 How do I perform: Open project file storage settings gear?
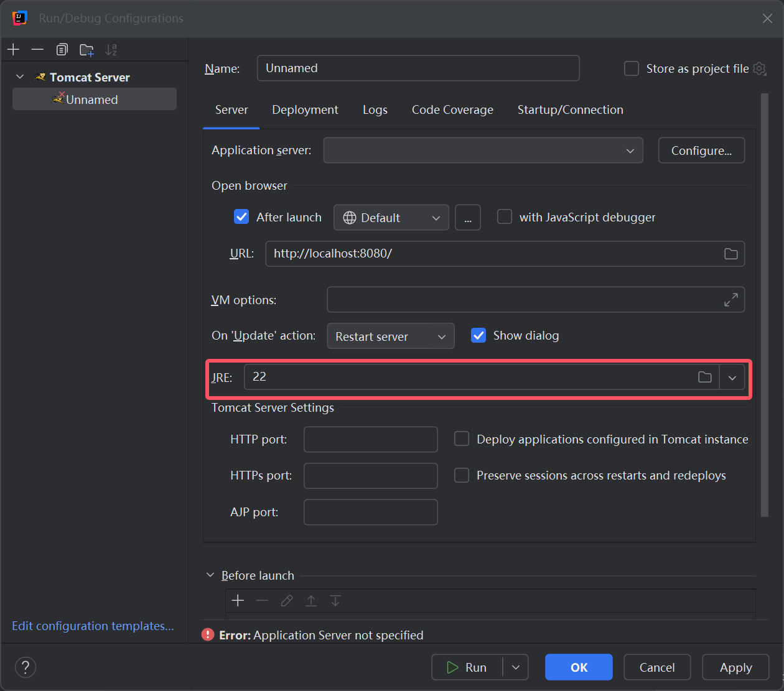point(760,68)
